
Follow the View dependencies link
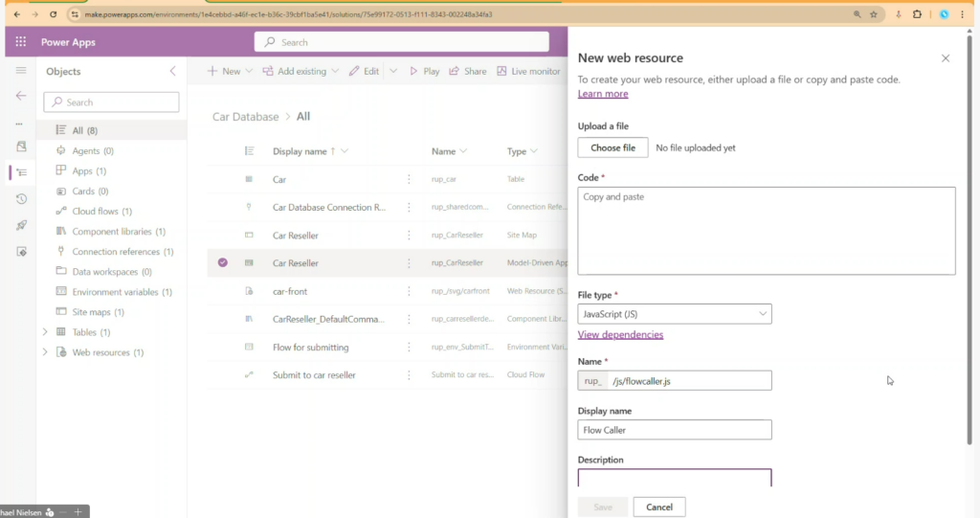pos(620,335)
